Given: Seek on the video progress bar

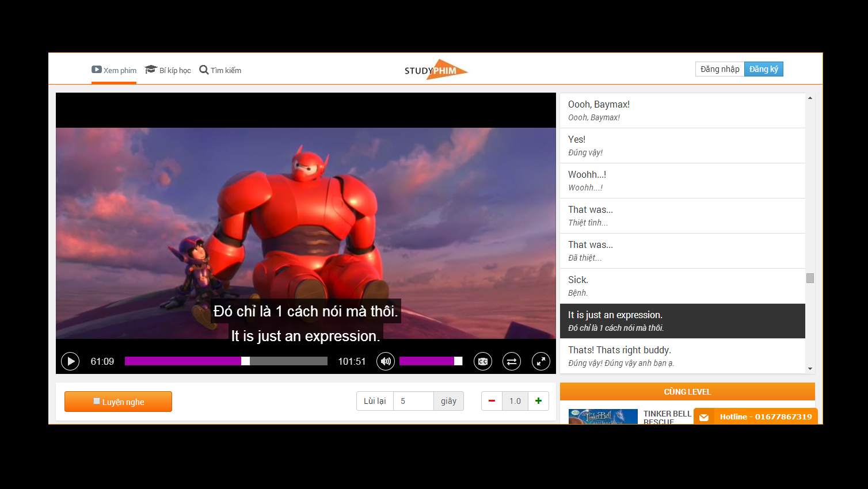Looking at the screenshot, I should 226,361.
